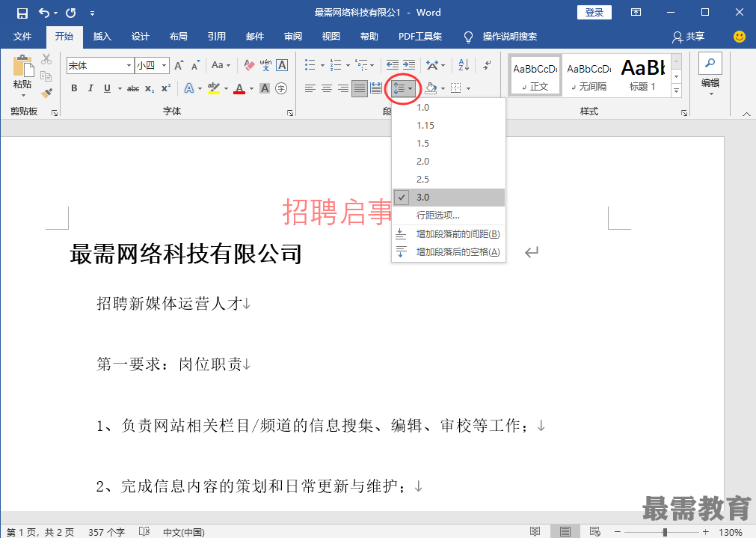The height and width of the screenshot is (538, 756).
Task: Show or hide paragraph marks
Action: (487, 64)
